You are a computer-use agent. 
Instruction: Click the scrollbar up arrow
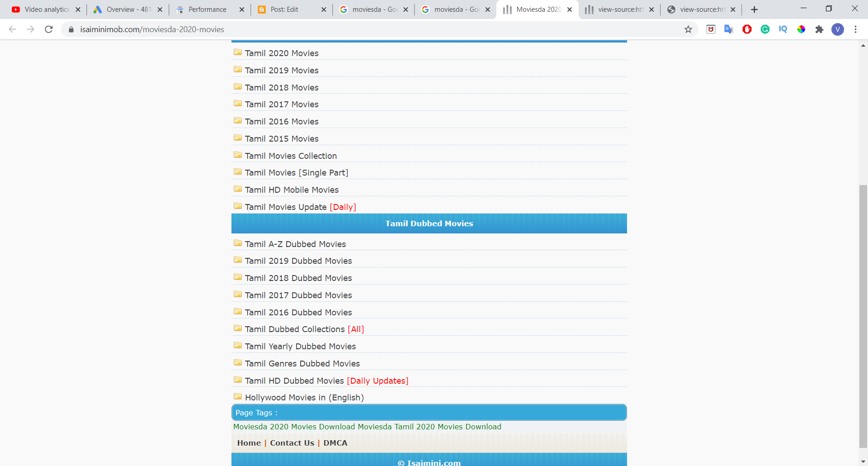[x=863, y=45]
